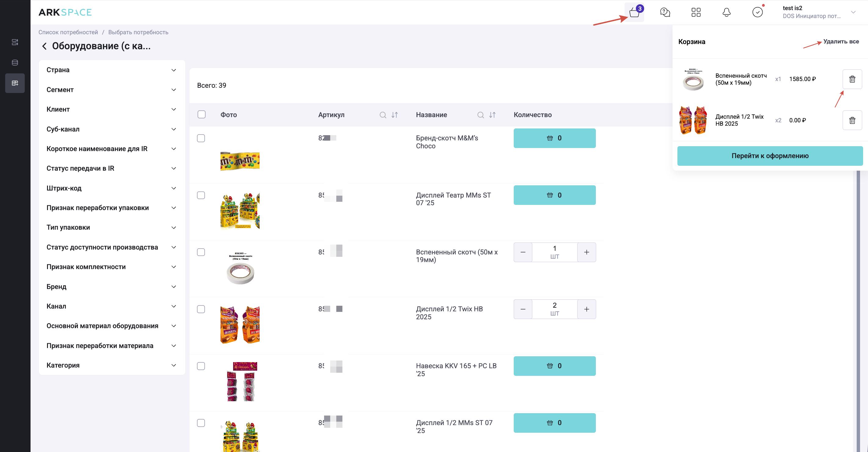Open the sidebar database icon
Image resolution: width=868 pixels, height=452 pixels.
click(15, 63)
